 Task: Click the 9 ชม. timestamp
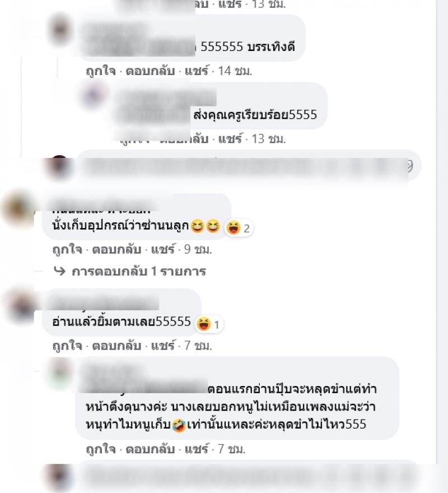coord(198,249)
